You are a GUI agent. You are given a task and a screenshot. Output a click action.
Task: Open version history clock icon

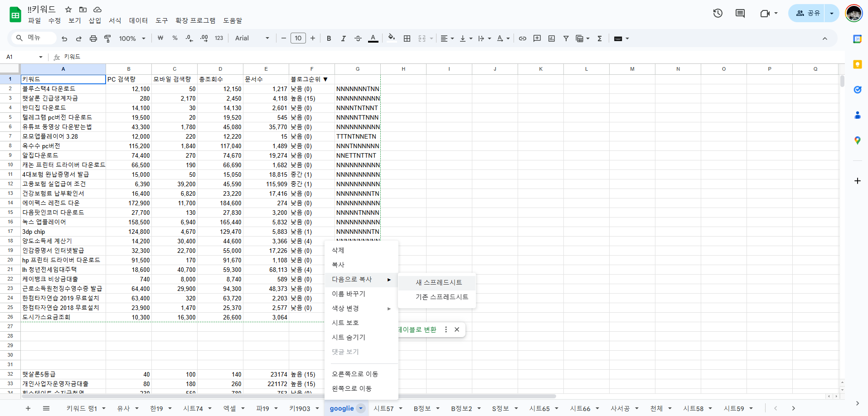(718, 13)
